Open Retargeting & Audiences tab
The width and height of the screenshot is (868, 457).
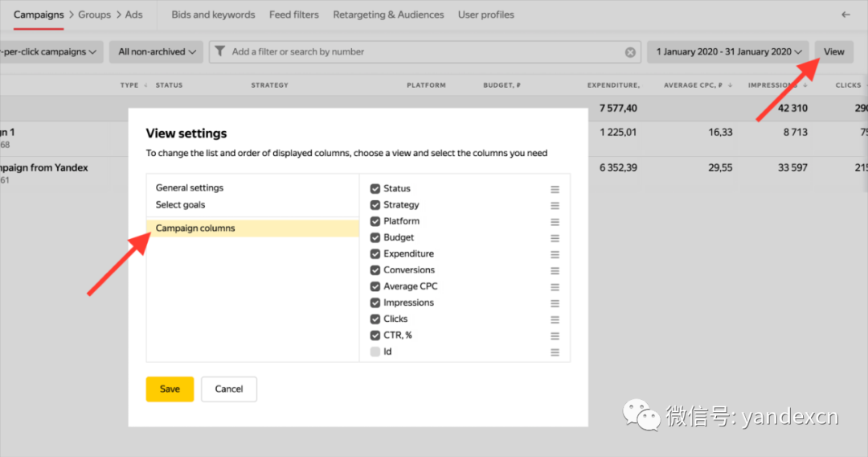point(388,14)
